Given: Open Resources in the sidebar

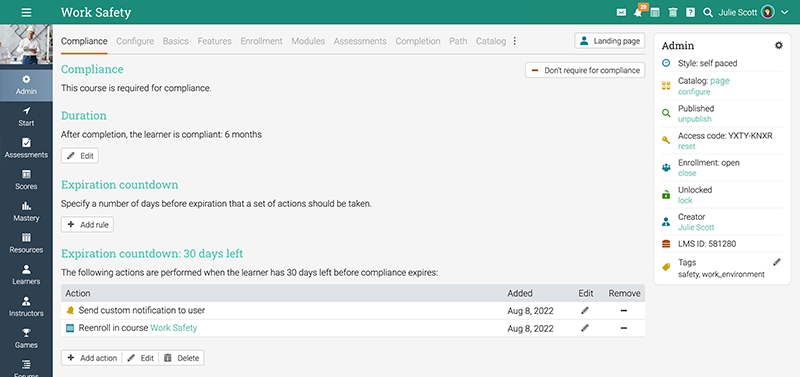Looking at the screenshot, I should [x=26, y=243].
